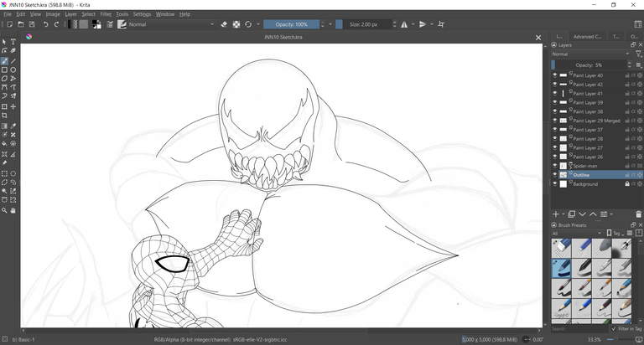Select the Gradient tool
This screenshot has height=345, width=644.
coord(4,126)
